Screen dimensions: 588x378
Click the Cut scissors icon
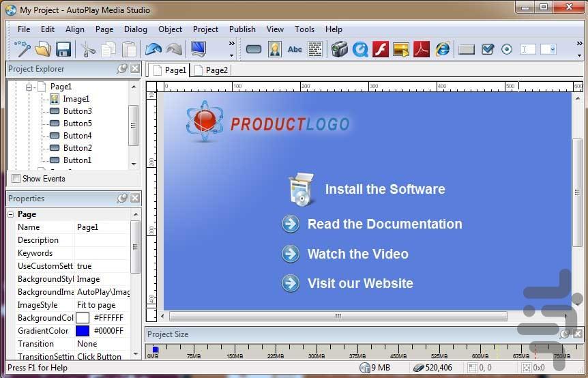(88, 49)
